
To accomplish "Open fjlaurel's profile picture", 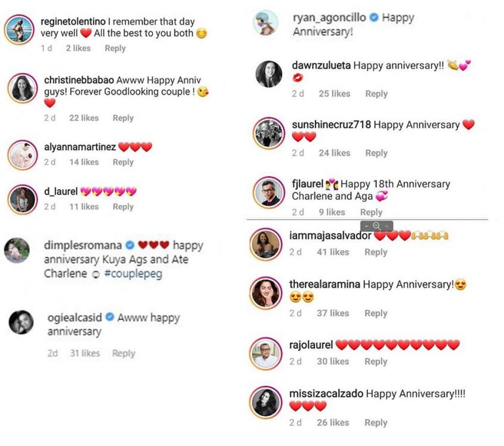I will pyautogui.click(x=267, y=192).
